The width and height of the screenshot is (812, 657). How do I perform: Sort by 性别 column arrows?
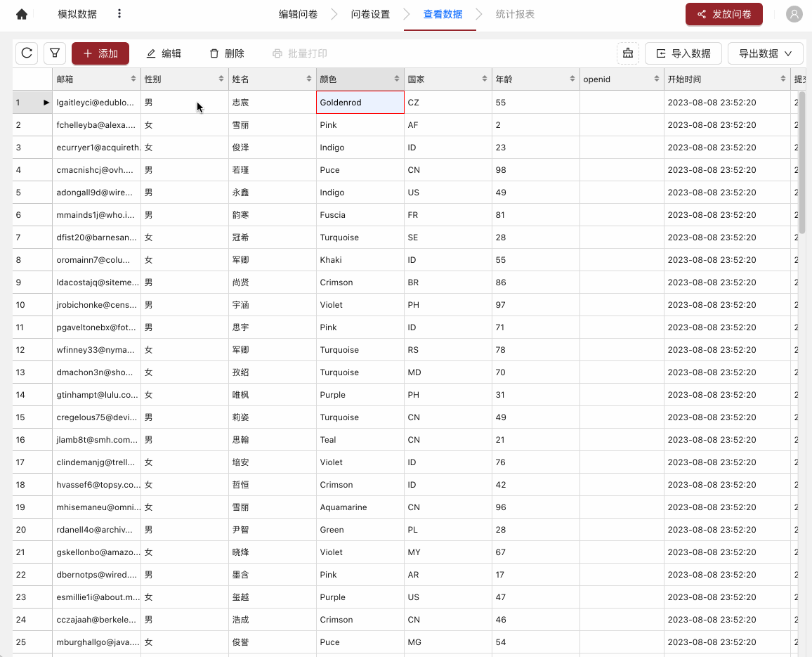[x=221, y=79]
